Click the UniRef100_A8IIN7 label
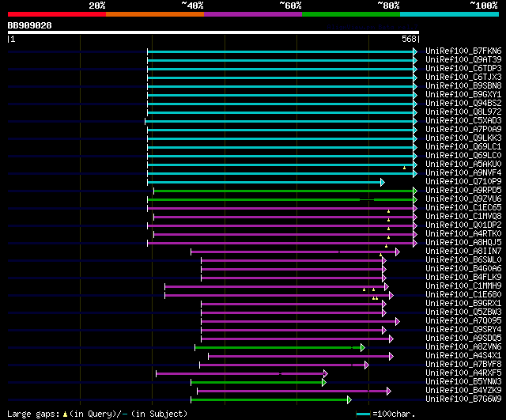This screenshot has height=420, width=506. click(463, 252)
